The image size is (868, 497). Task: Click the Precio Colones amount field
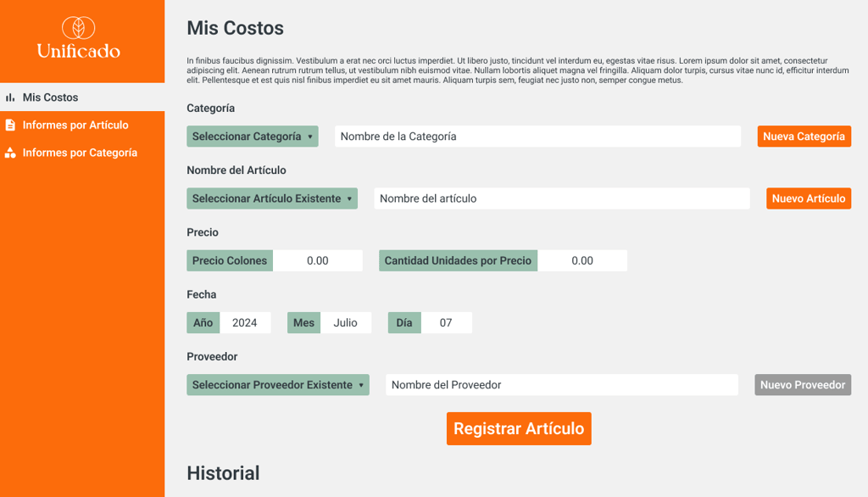[x=318, y=260]
